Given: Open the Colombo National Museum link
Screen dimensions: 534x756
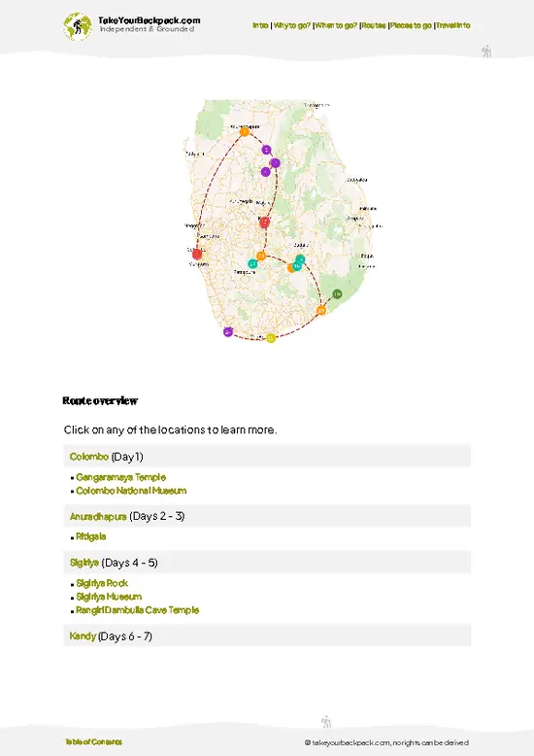Looking at the screenshot, I should pyautogui.click(x=131, y=491).
